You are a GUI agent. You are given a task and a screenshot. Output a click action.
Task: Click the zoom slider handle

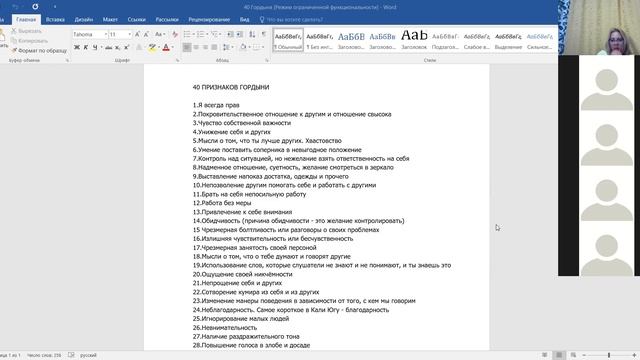(x=609, y=355)
